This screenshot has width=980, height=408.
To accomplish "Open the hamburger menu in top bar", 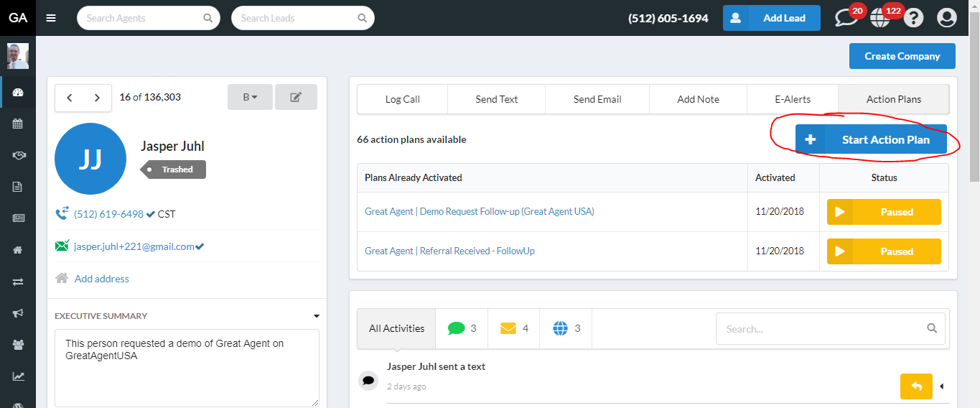I will (51, 18).
